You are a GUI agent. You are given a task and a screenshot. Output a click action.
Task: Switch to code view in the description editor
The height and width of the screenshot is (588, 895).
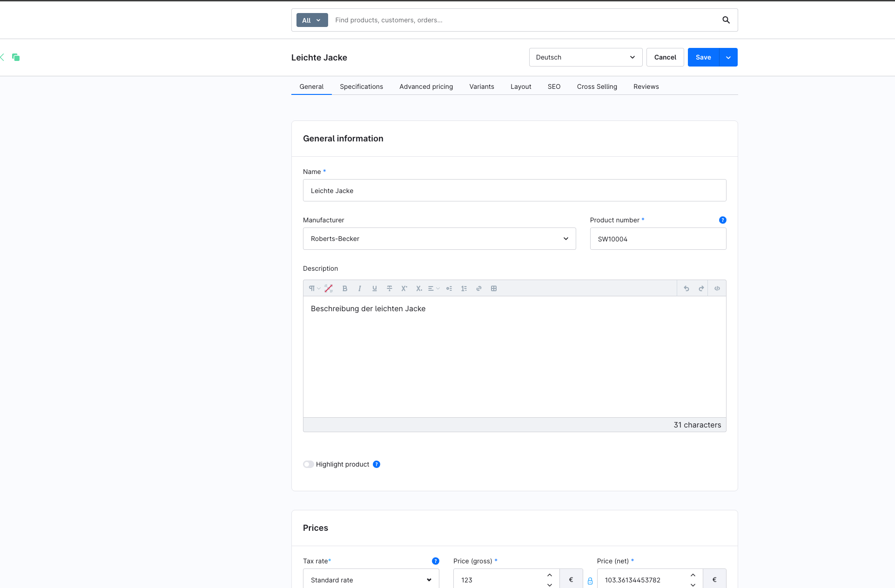point(717,288)
